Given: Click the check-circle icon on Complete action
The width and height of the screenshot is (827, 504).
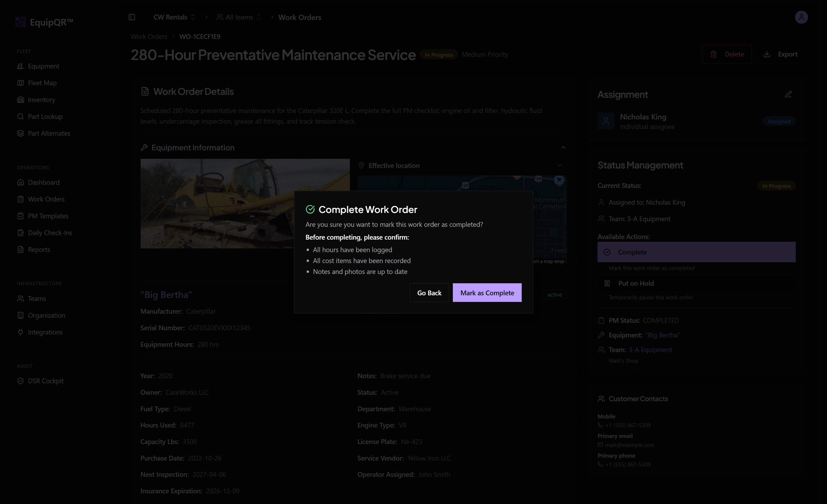Looking at the screenshot, I should click(607, 252).
